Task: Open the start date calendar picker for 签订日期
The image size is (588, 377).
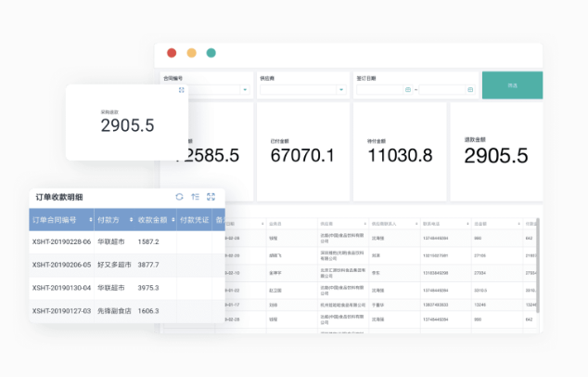Action: [x=408, y=90]
